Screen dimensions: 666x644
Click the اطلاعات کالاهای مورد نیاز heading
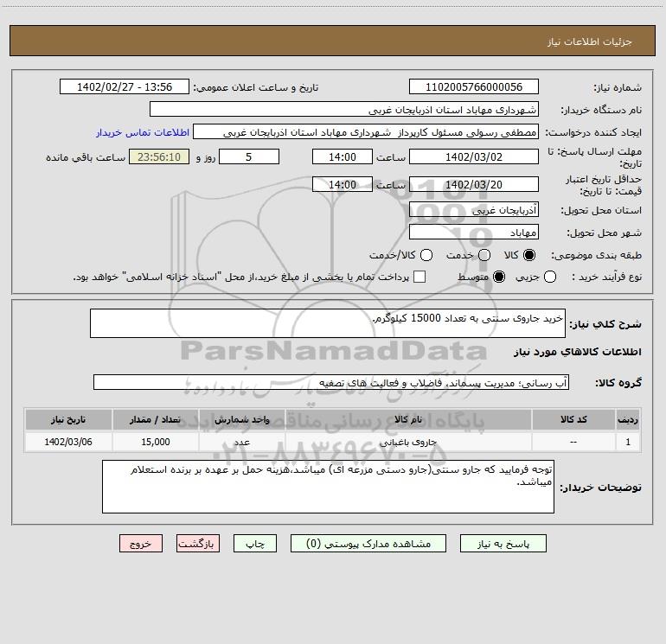pyautogui.click(x=578, y=352)
